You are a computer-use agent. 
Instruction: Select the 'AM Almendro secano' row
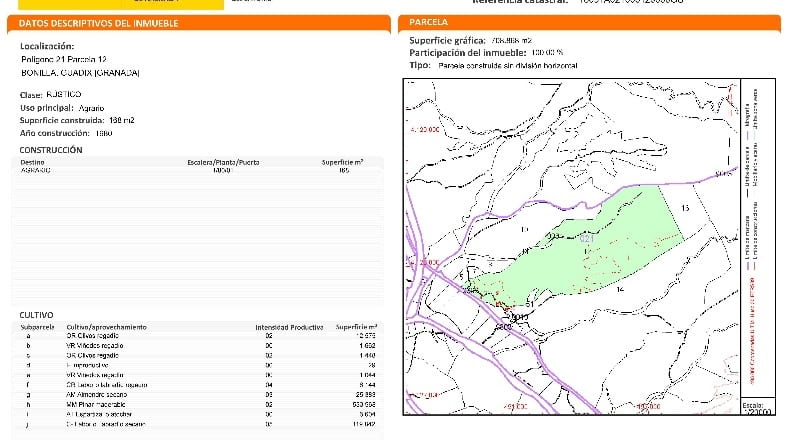tap(198, 395)
